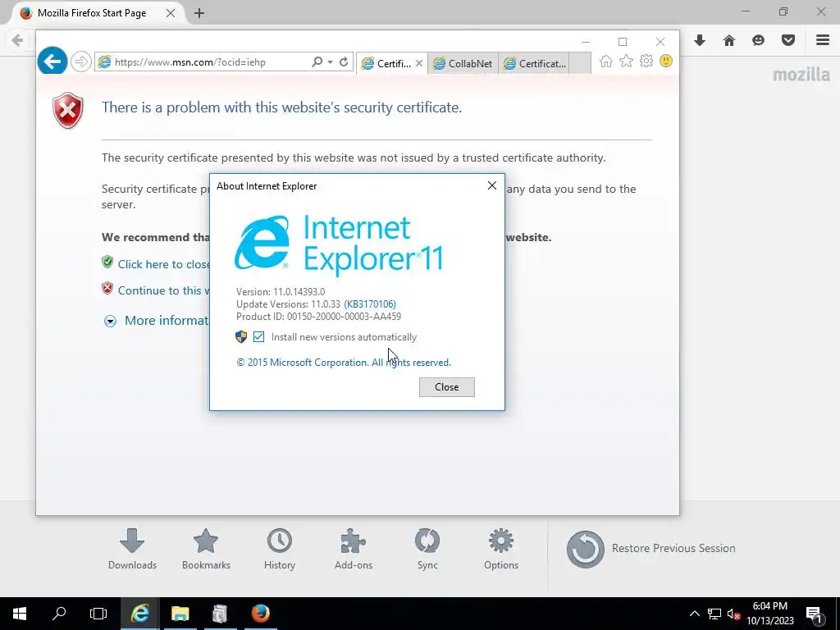This screenshot has height=630, width=840.
Task: Click the network icon in system tray
Action: coord(714,614)
